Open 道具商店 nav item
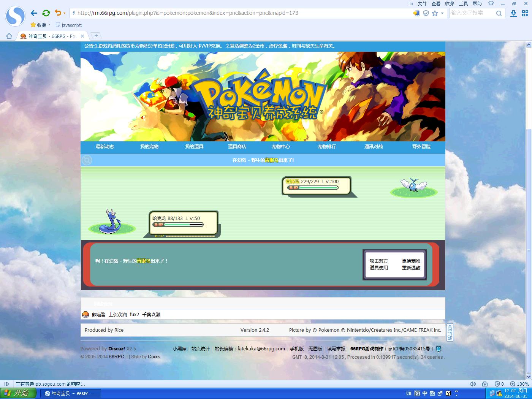 [237, 147]
